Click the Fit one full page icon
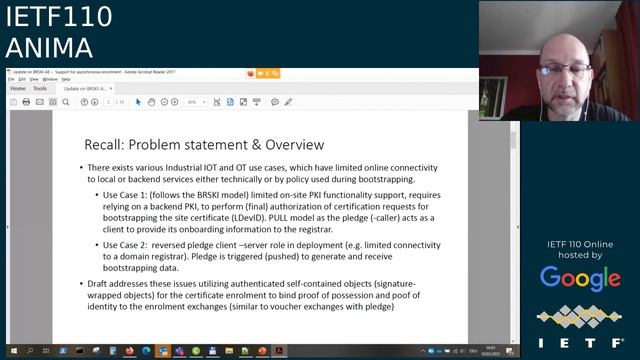 click(230, 102)
